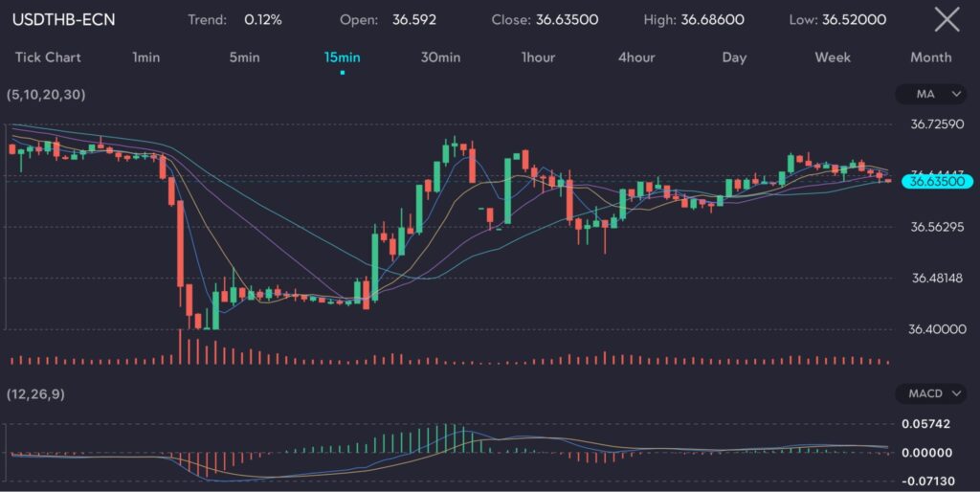
Task: Switch to the 1hour timeframe
Action: 538,57
